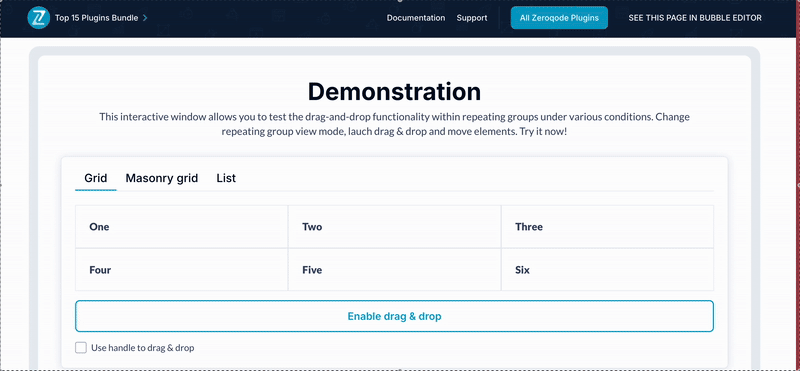Switch to the Grid tab
800x371 pixels.
tap(96, 179)
